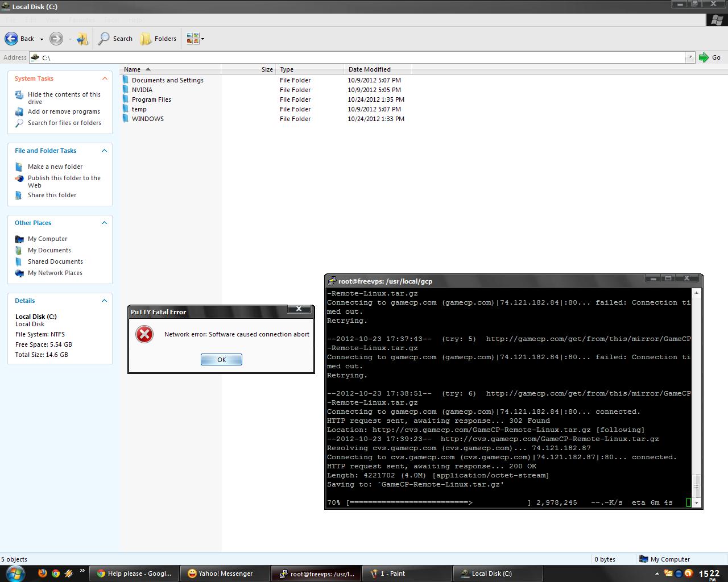Open the Search pane from toolbar
This screenshot has width=728, height=582.
115,39
